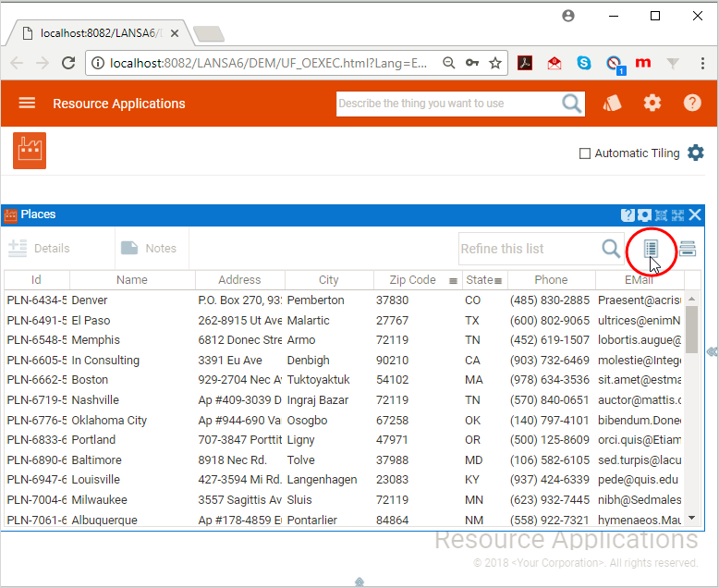Screen dimensions: 719x588
Task: Click zip code cell '47971'
Action: click(392, 440)
